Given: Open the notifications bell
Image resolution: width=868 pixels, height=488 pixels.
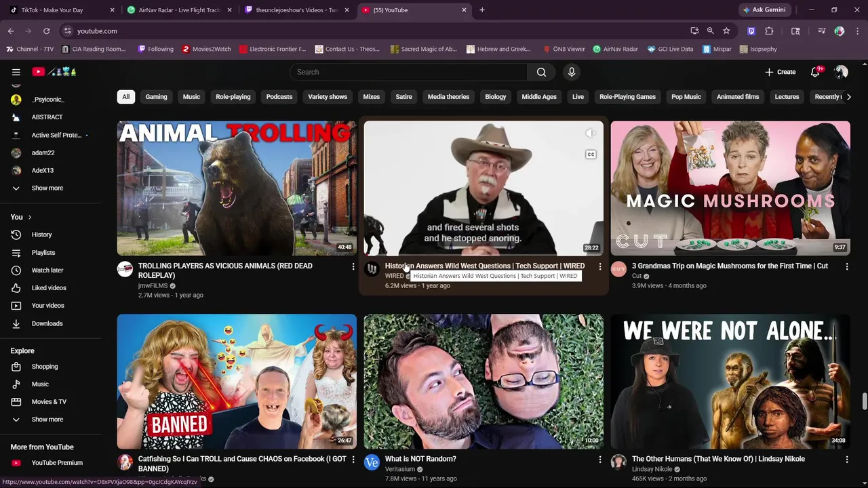Looking at the screenshot, I should (815, 72).
